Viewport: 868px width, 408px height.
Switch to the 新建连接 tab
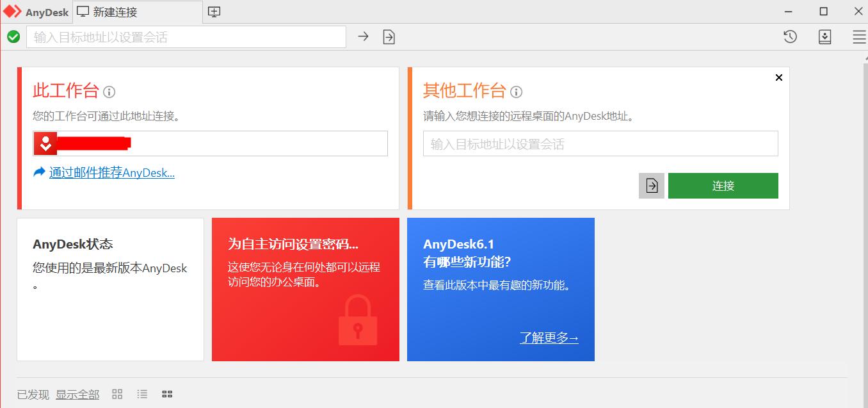tap(138, 12)
